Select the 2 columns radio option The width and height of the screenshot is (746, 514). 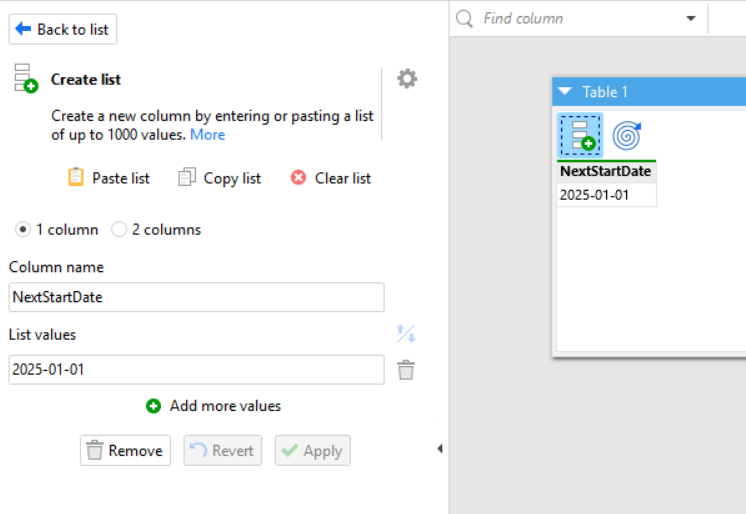[x=119, y=230]
